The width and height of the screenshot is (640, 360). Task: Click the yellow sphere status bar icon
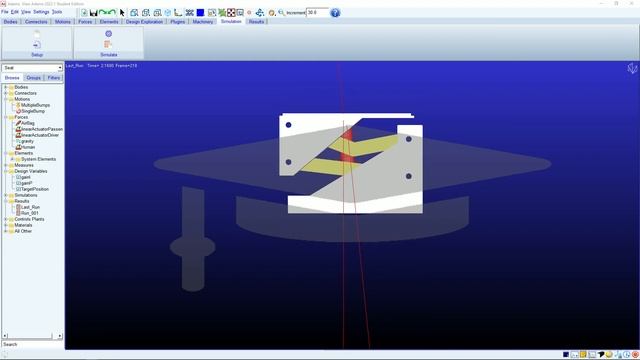609,355
